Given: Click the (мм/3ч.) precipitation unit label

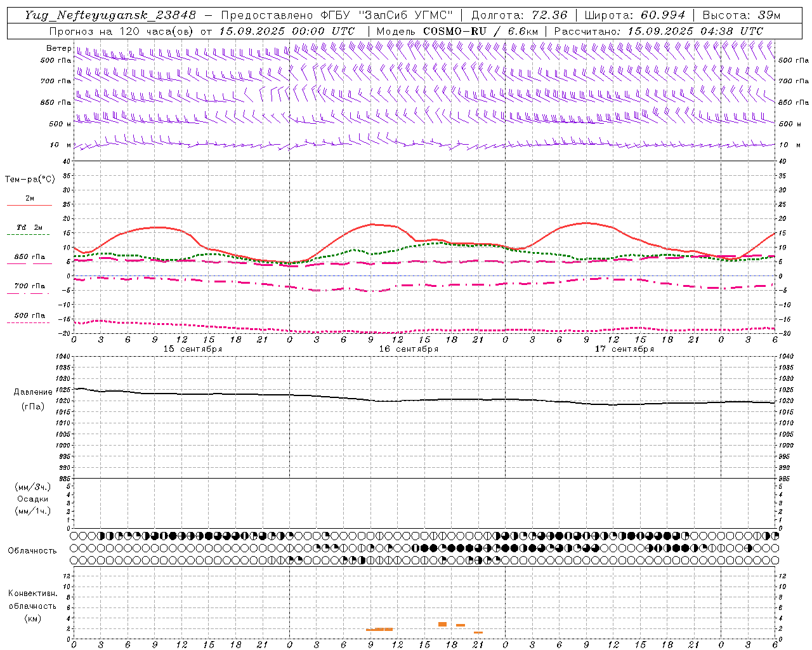Looking at the screenshot, I should click(33, 487).
